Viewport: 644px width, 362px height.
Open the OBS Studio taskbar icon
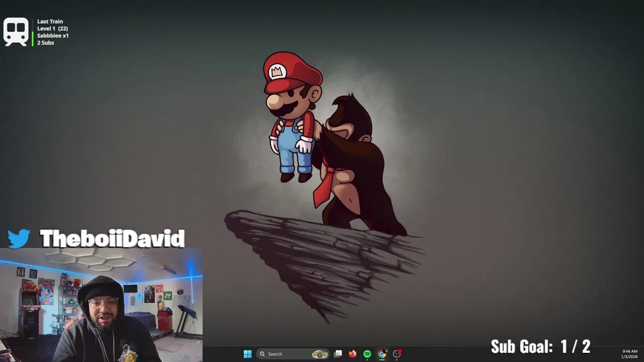pyautogui.click(x=397, y=354)
